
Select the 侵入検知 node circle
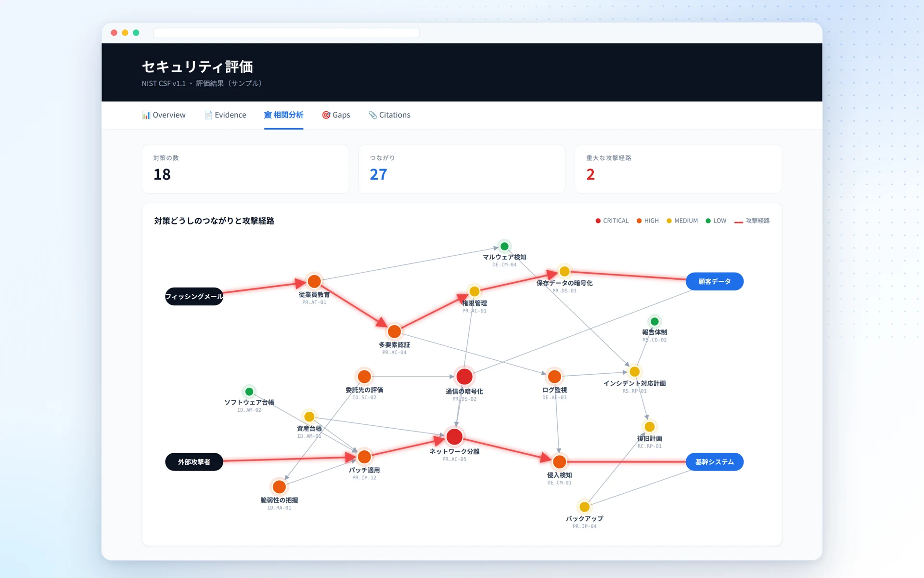(x=559, y=461)
